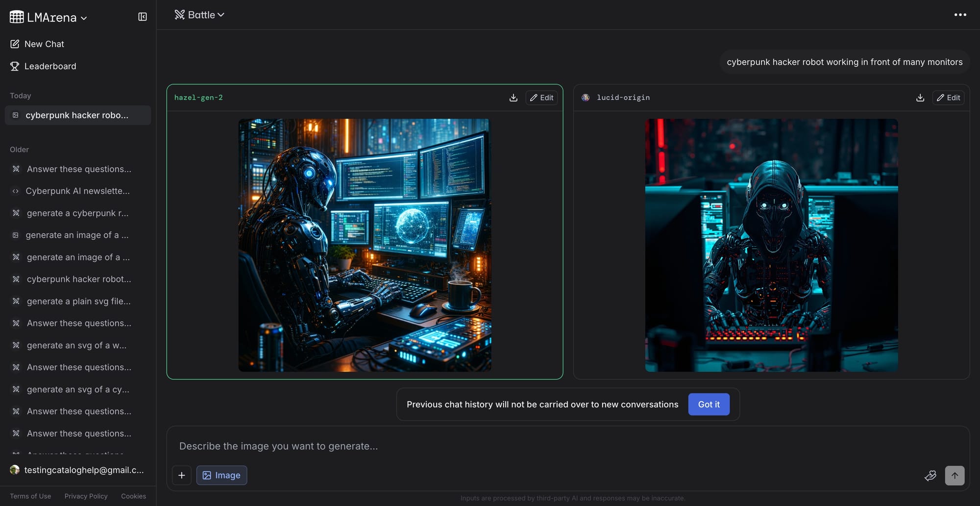Edit the lucid-origin image

point(948,98)
